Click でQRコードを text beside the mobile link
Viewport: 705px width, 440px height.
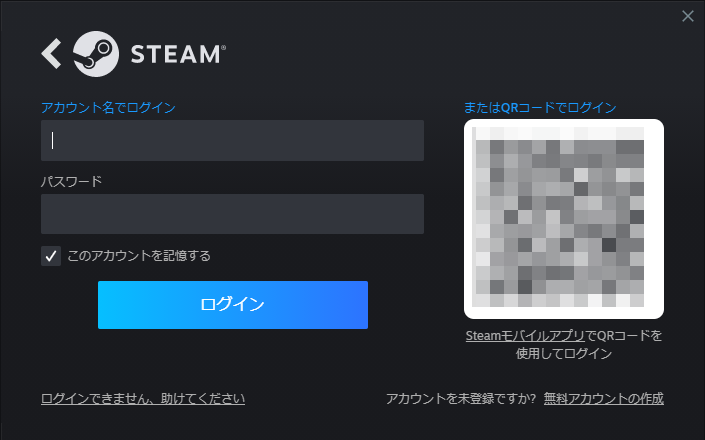[624, 336]
